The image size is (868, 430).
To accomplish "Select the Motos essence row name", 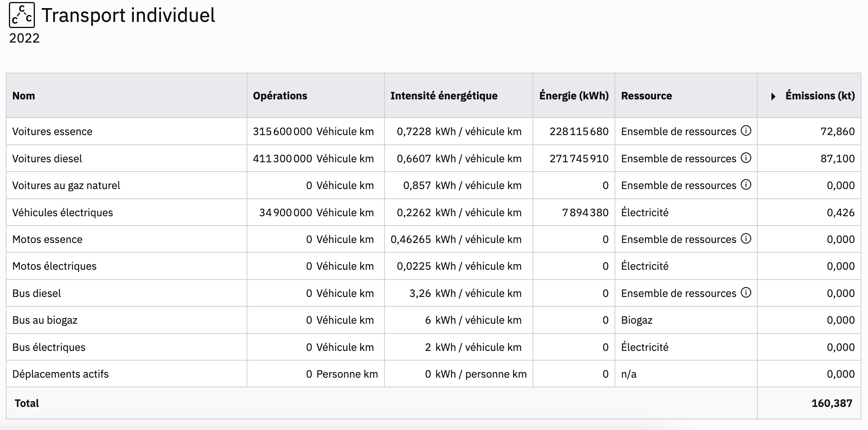I will (47, 239).
